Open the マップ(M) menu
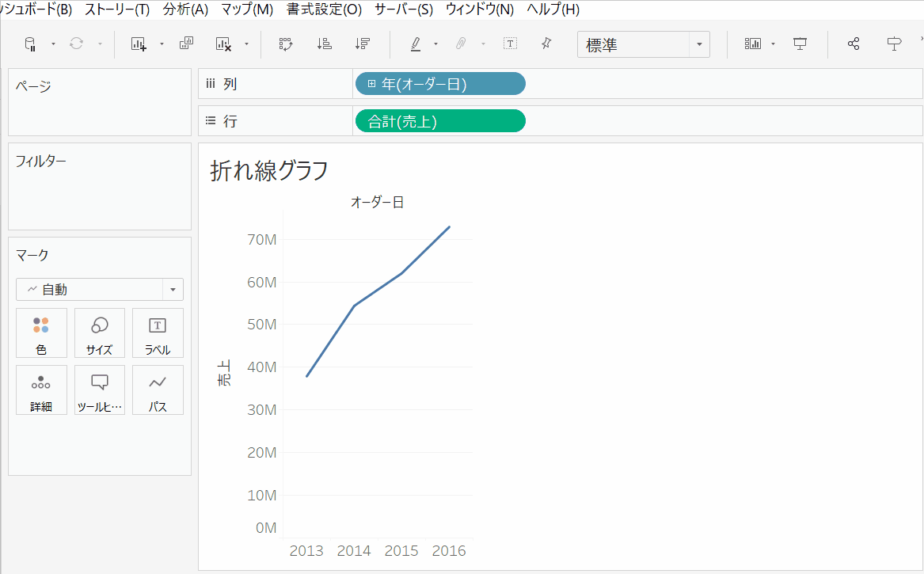The height and width of the screenshot is (574, 924). [247, 10]
